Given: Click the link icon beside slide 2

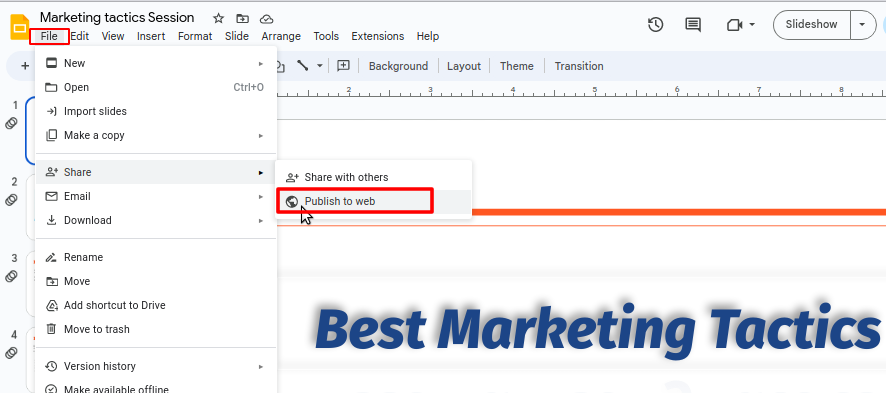Looking at the screenshot, I should click(11, 200).
